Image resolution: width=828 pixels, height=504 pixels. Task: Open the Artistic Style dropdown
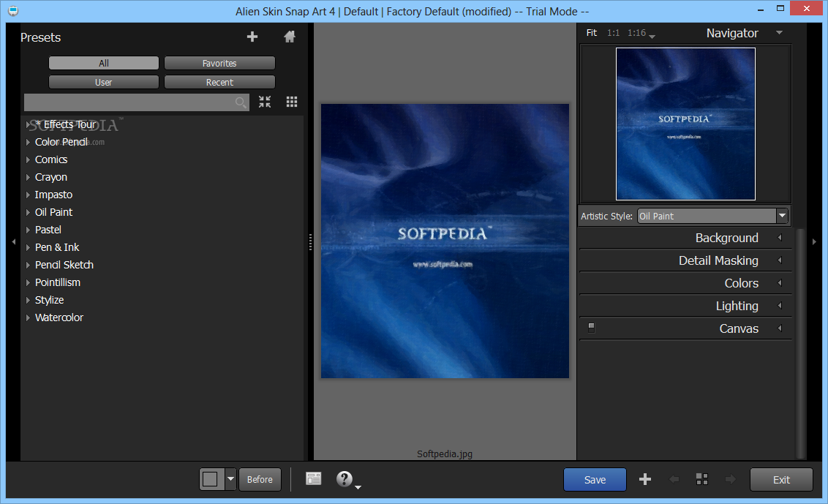click(782, 216)
